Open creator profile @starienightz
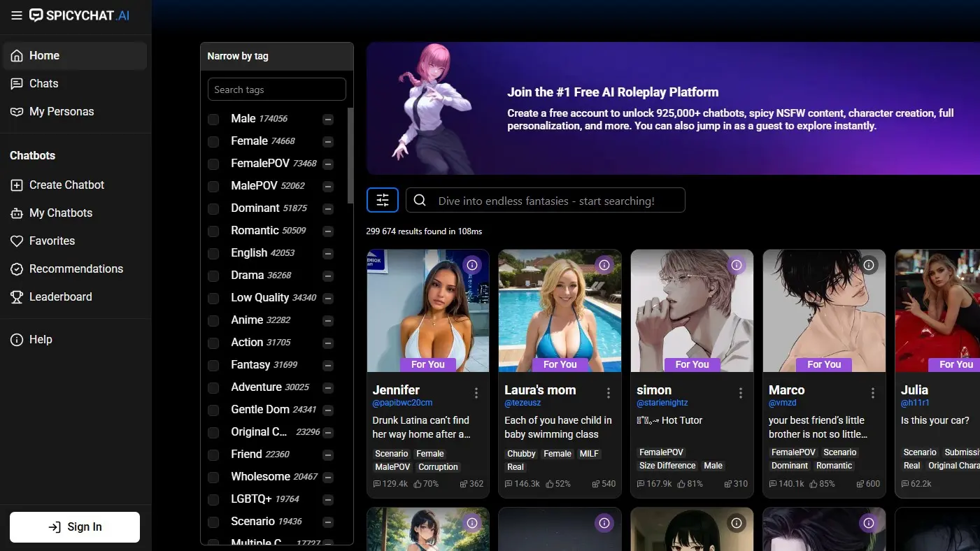The width and height of the screenshot is (980, 551). [x=662, y=403]
